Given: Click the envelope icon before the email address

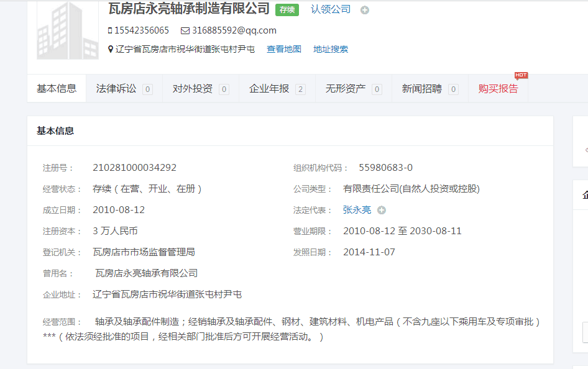Looking at the screenshot, I should (x=185, y=30).
